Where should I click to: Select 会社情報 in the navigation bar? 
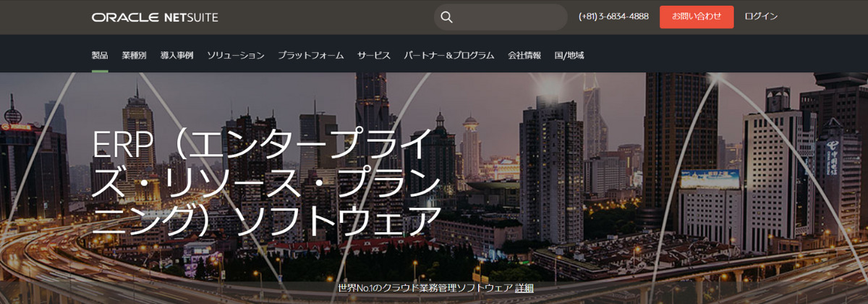tap(524, 55)
